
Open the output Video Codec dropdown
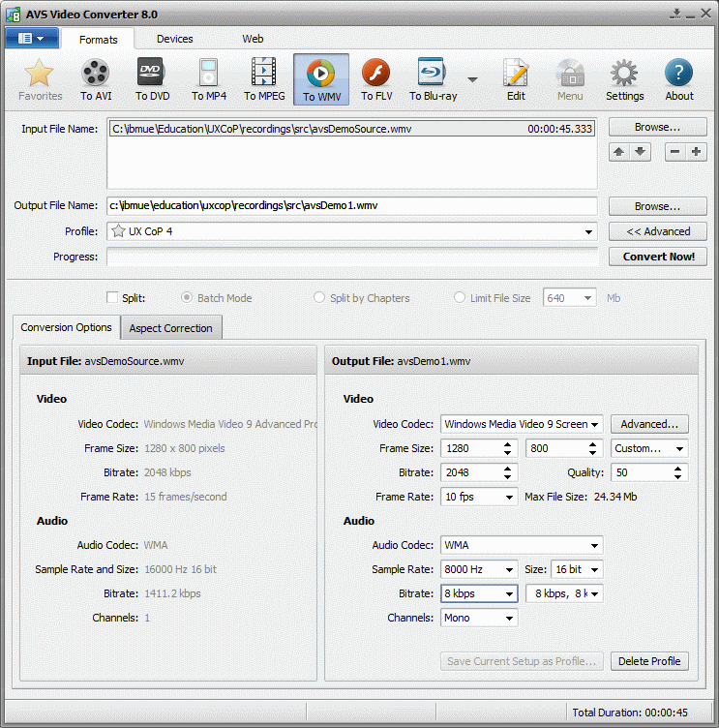coord(522,424)
